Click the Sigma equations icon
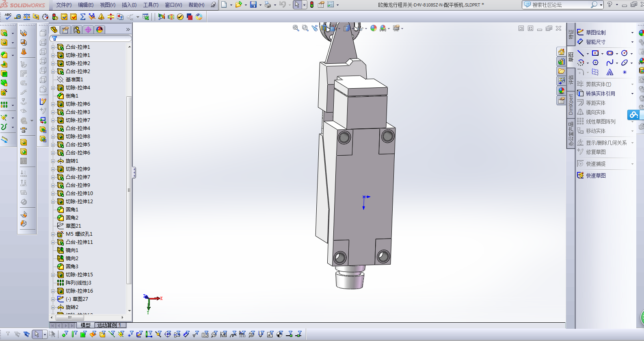This screenshot has height=341, width=644. (x=83, y=17)
